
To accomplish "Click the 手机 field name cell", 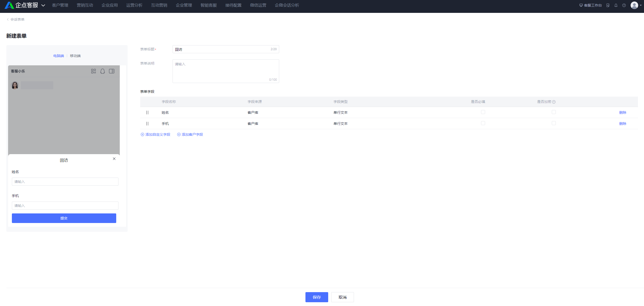I will click(165, 124).
